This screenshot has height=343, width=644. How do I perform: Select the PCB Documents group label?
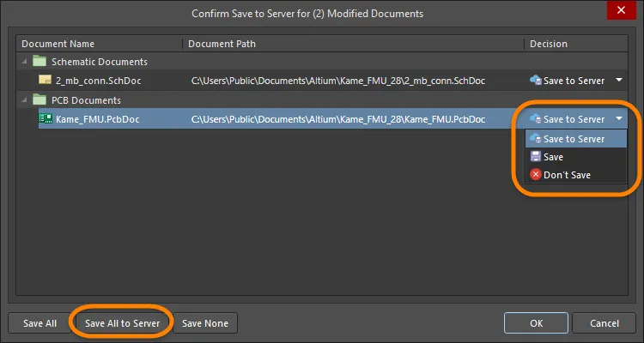pos(86,100)
